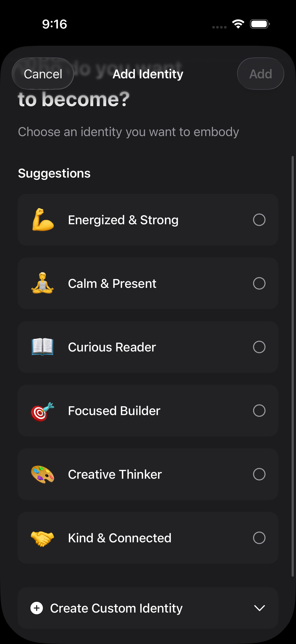Screen dimensions: 296x644
Task: Select the Focused Builder radio button
Action: point(259,410)
